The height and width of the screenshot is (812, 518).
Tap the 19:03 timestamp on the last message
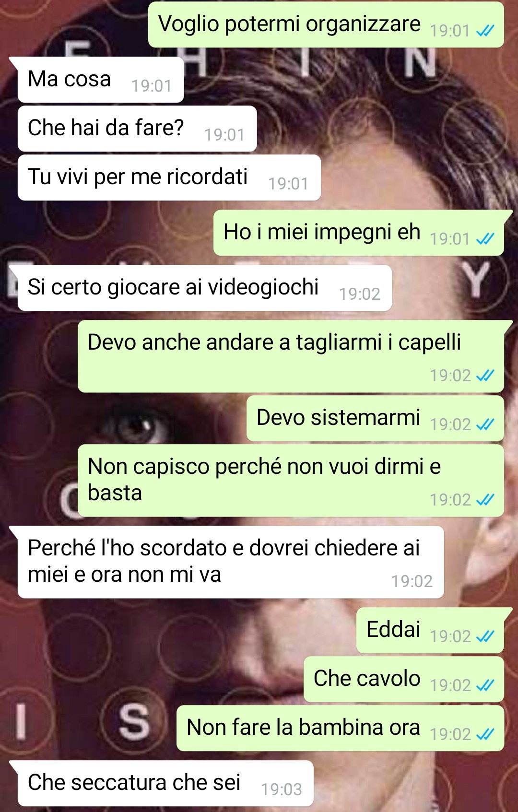pyautogui.click(x=282, y=789)
